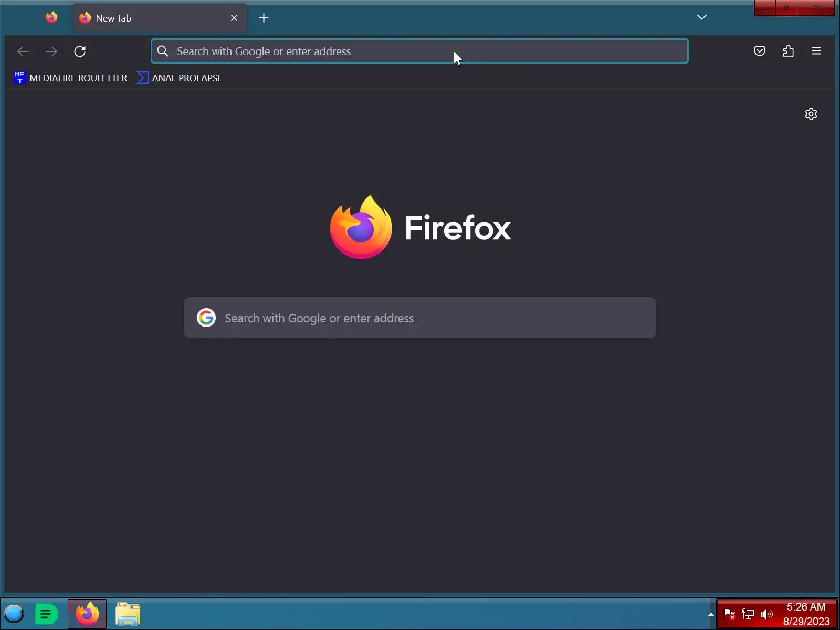
Task: Click the Google logo in search box
Action: tap(206, 318)
